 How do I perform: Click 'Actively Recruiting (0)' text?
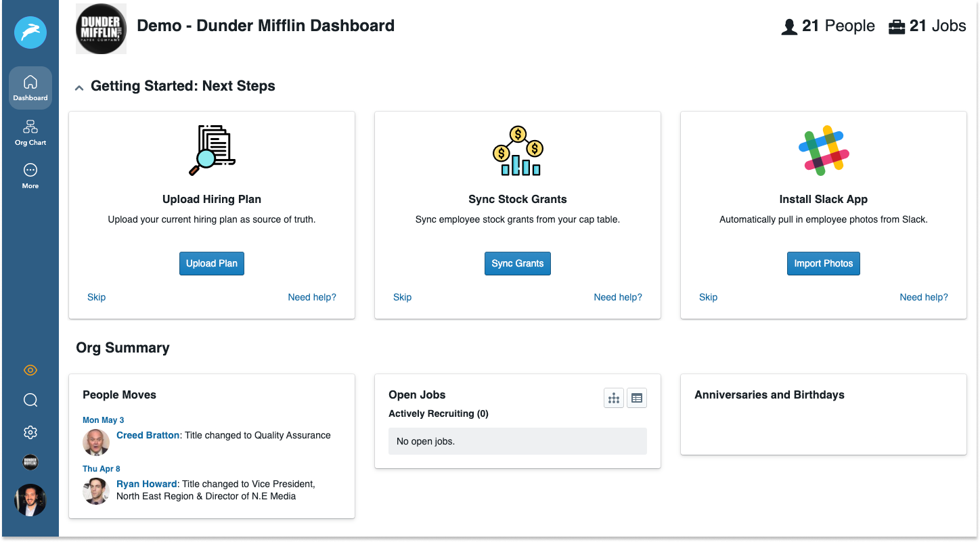439,413
